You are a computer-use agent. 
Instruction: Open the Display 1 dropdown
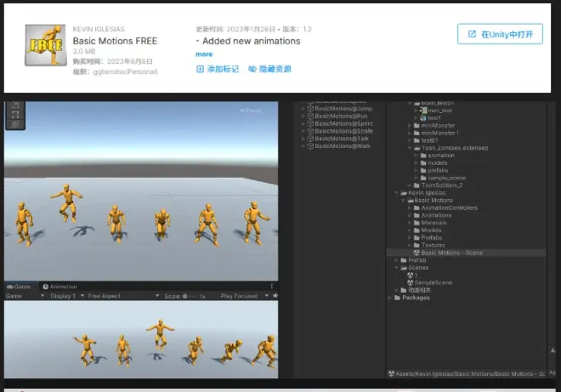click(x=67, y=296)
